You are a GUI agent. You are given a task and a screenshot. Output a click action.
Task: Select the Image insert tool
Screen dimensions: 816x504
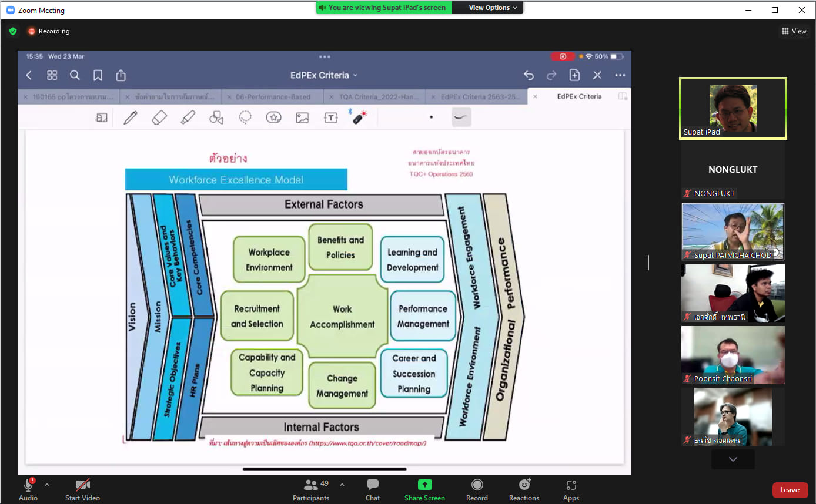click(302, 118)
